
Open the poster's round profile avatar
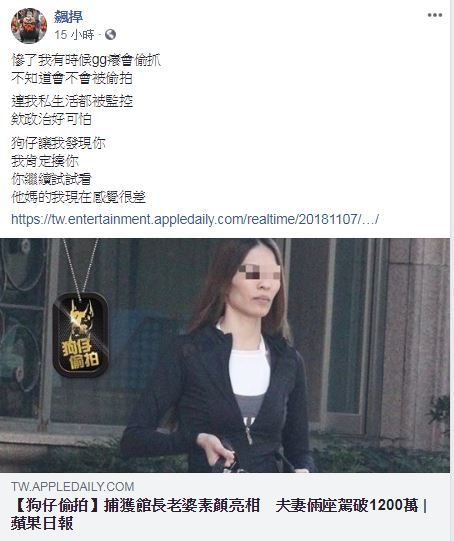click(x=29, y=26)
